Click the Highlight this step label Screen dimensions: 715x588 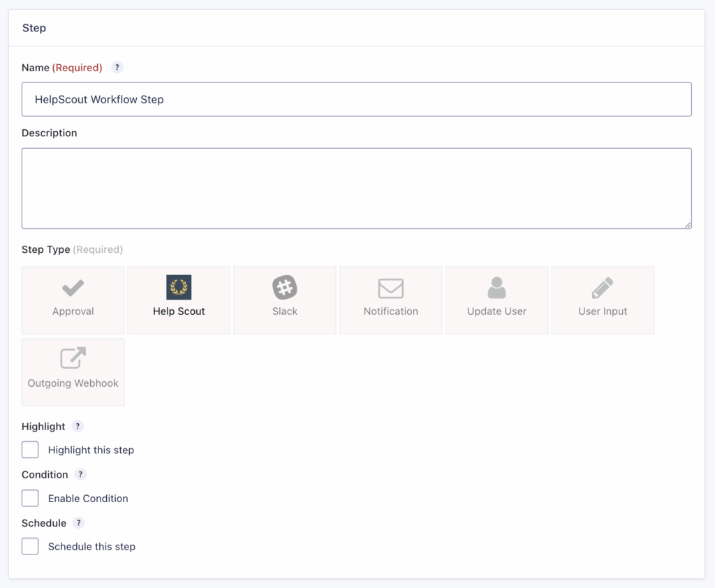[x=91, y=450]
